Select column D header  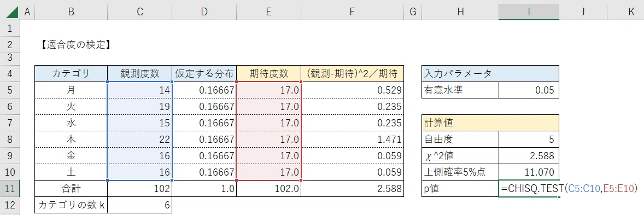click(x=204, y=12)
